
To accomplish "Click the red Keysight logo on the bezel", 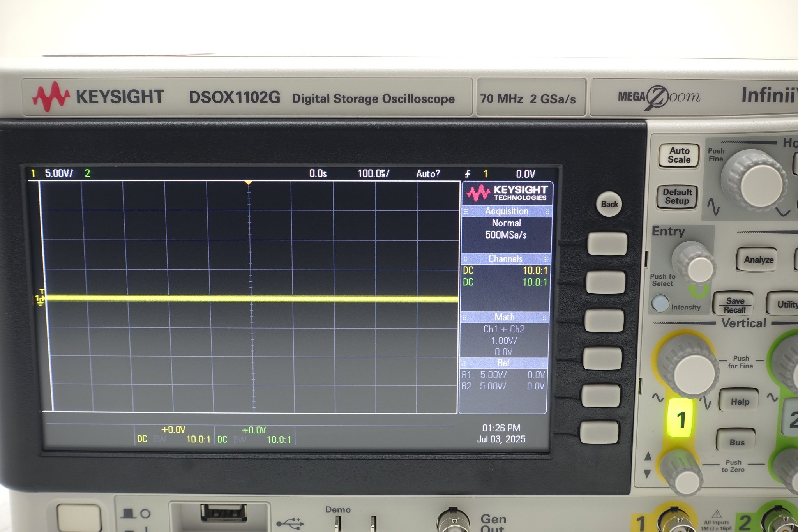I will [x=51, y=96].
